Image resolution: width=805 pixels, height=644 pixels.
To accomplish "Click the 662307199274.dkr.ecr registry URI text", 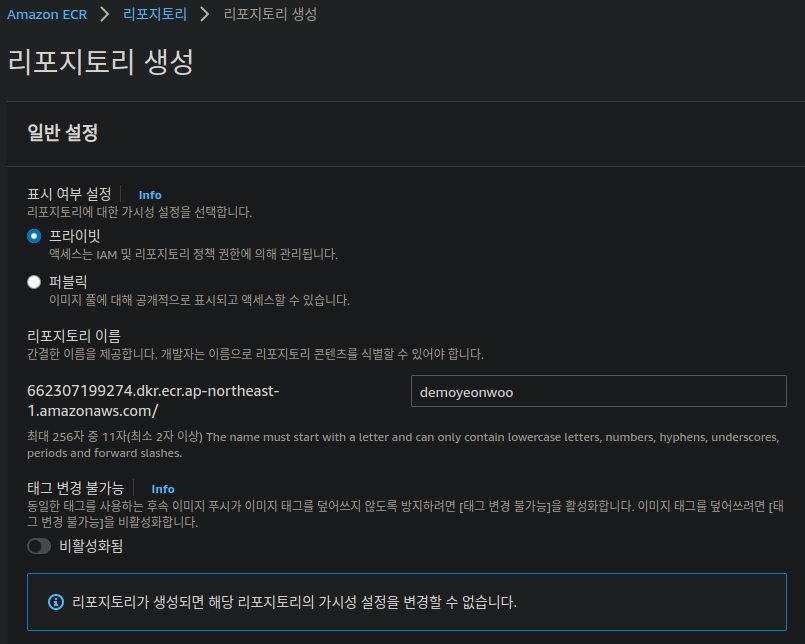I will coord(153,401).
